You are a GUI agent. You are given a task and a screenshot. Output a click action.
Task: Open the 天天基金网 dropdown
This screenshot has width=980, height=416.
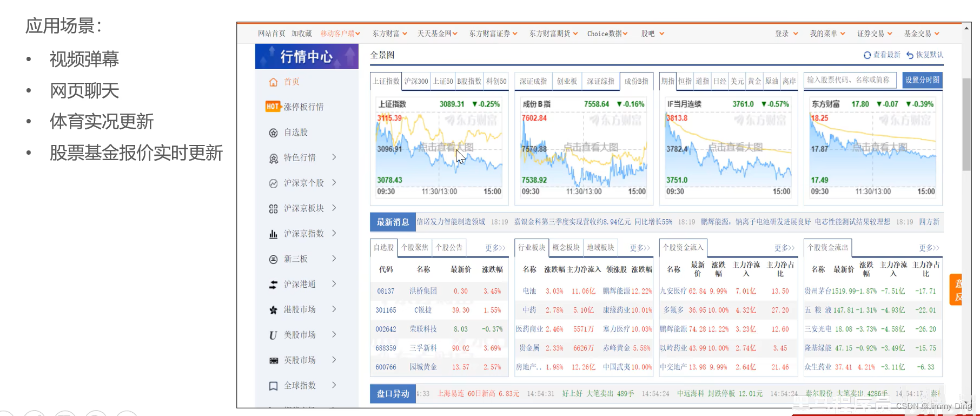tap(437, 34)
